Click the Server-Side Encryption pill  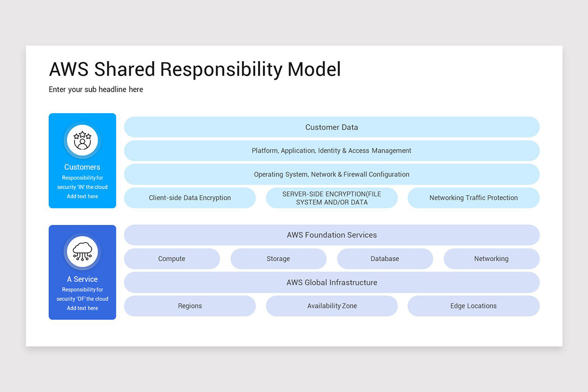pos(332,198)
